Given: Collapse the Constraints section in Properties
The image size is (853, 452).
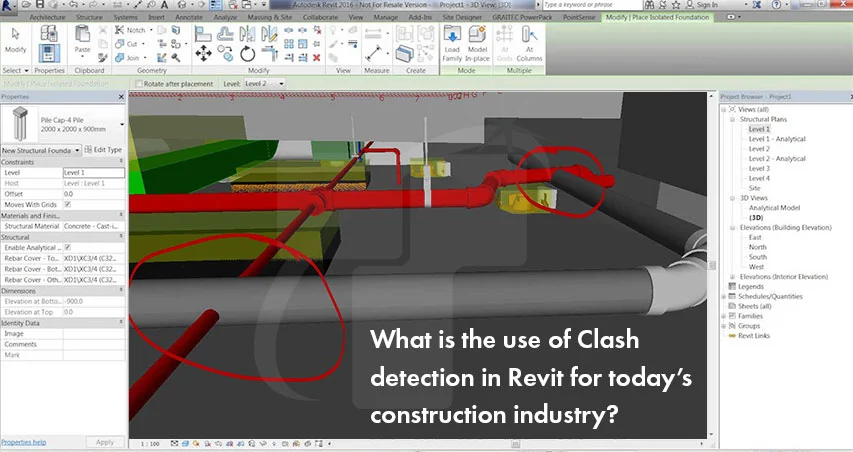Looking at the screenshot, I should pos(121,162).
